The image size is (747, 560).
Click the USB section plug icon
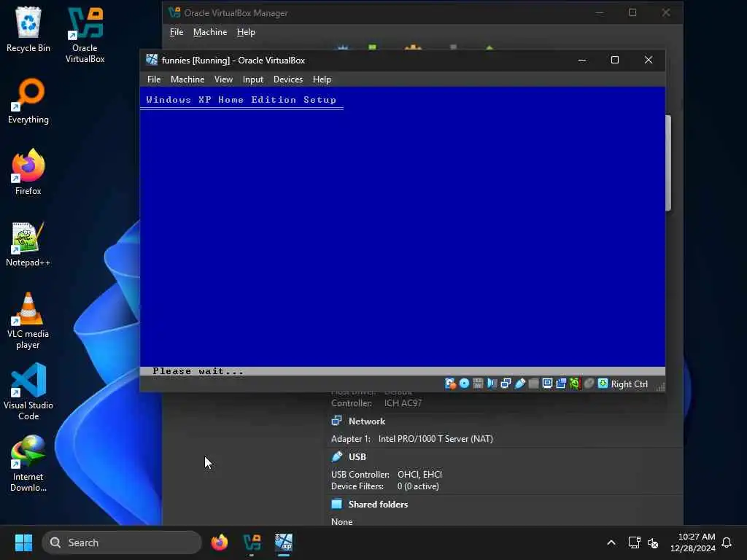pyautogui.click(x=337, y=456)
